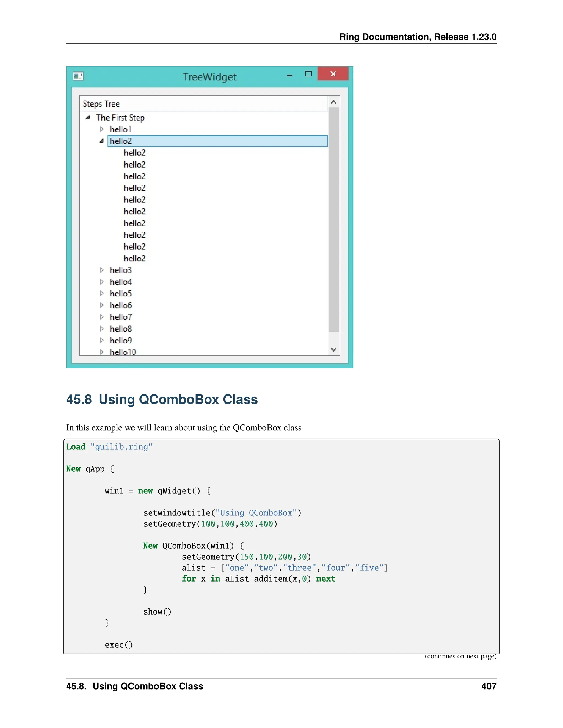
Task: Select the hello4 tree item
Action: [121, 282]
